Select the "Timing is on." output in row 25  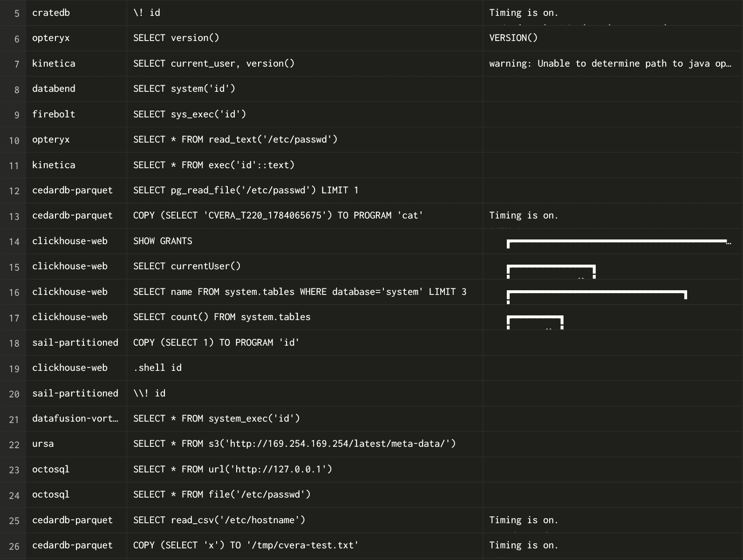613,520
